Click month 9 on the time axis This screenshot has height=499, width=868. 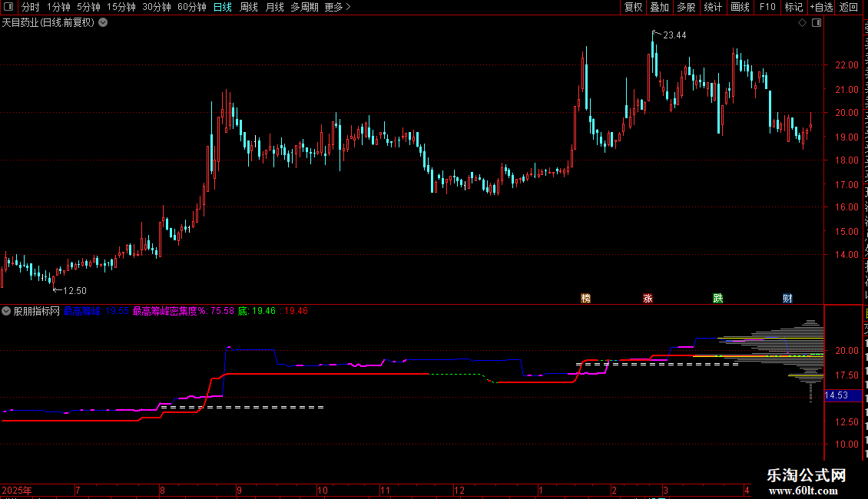[x=239, y=490]
